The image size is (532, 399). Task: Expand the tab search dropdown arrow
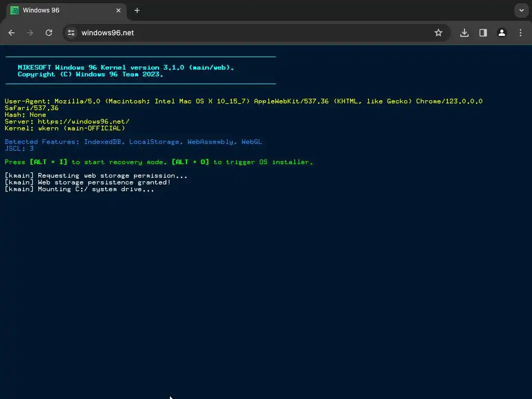522,10
